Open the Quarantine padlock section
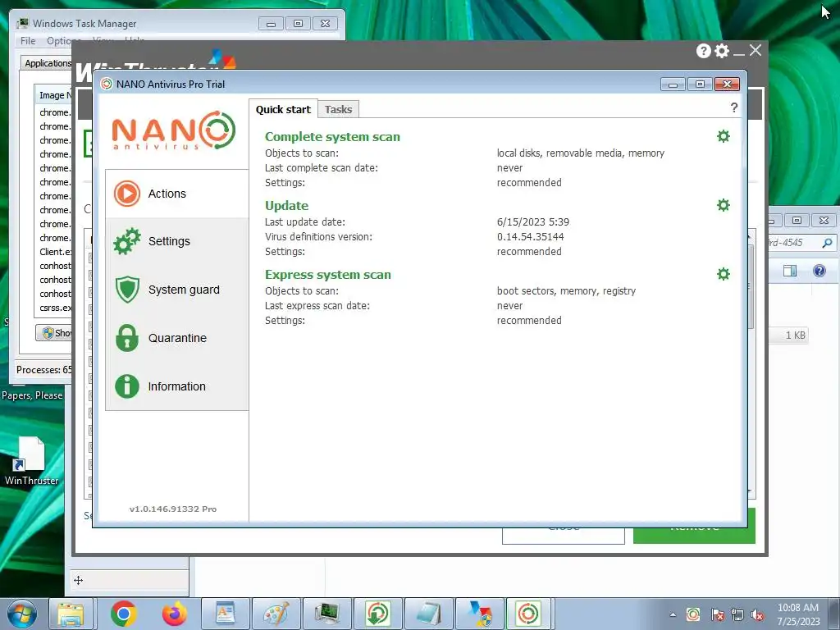 (177, 338)
